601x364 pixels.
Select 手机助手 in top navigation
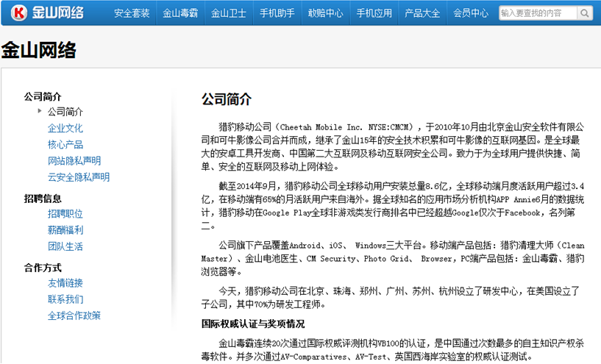pyautogui.click(x=277, y=13)
